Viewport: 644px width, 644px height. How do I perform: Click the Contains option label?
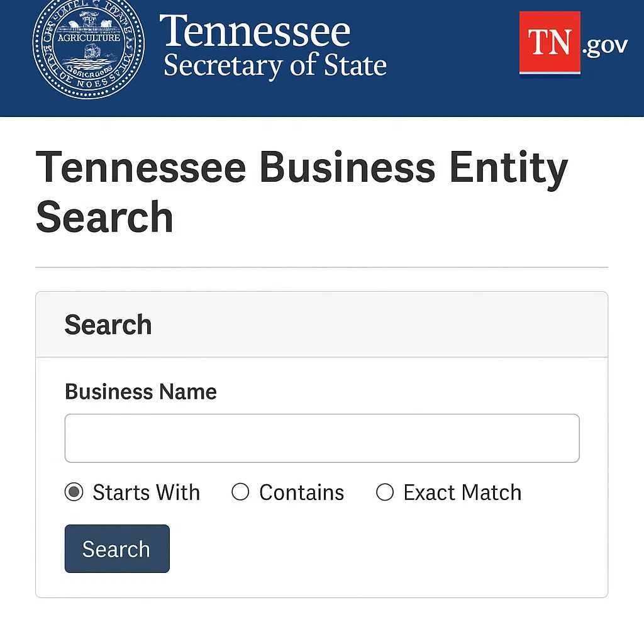click(x=301, y=492)
